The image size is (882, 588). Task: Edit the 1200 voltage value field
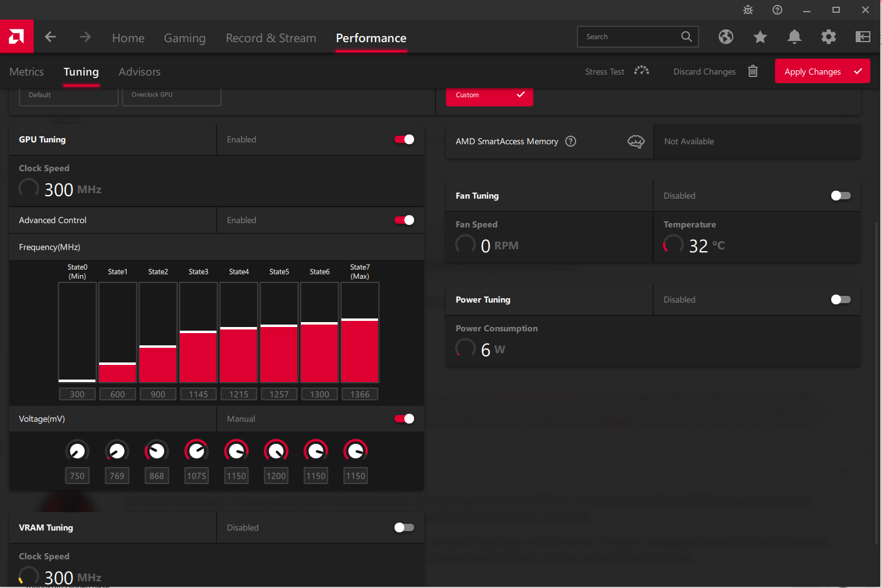[x=276, y=476]
